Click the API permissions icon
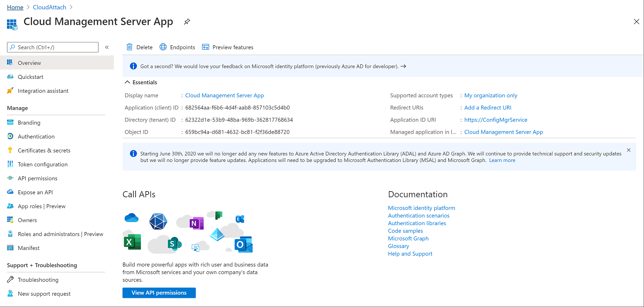 [10, 178]
